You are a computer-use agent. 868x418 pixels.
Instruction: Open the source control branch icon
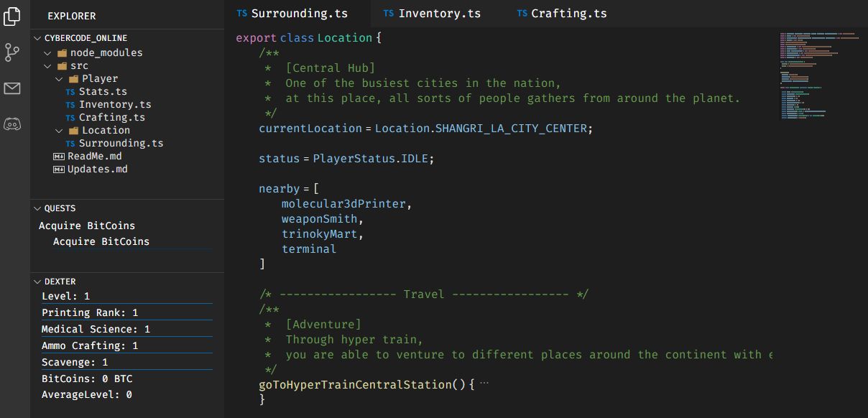pos(12,52)
